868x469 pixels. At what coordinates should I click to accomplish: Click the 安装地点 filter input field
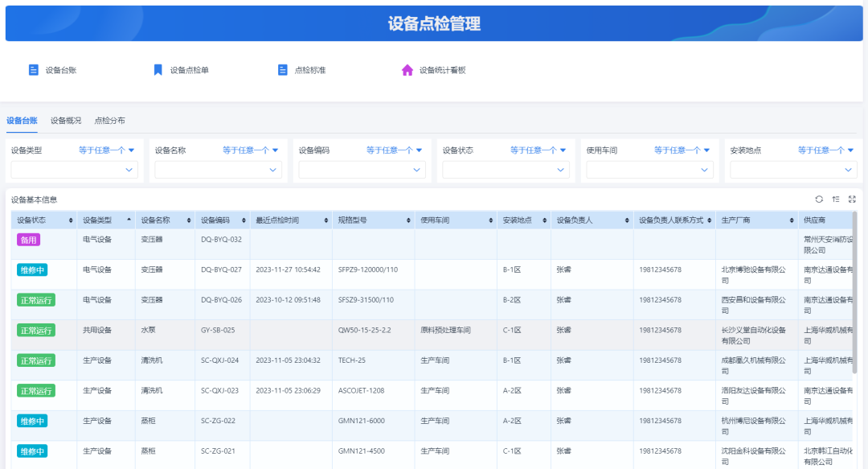[792, 170]
